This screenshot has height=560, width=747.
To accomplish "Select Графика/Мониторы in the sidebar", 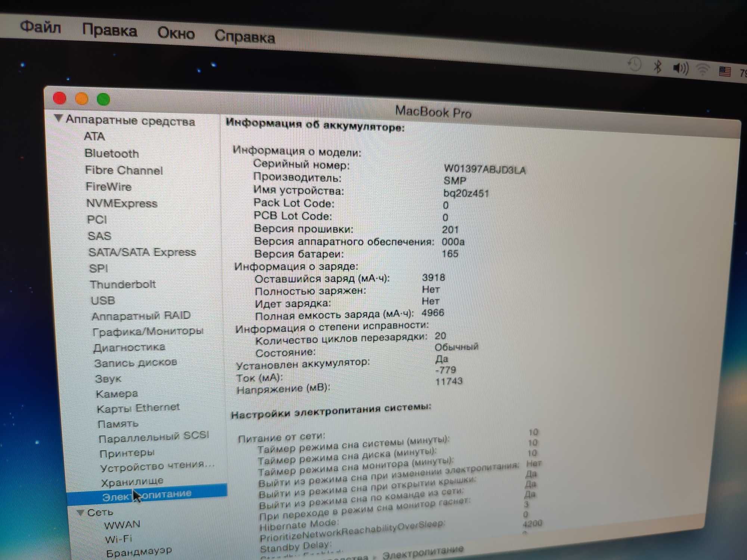I will [x=148, y=332].
